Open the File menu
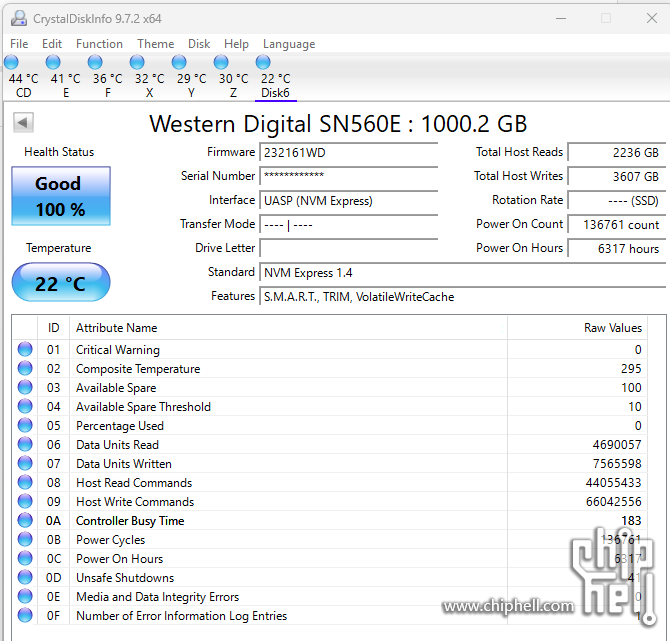 click(19, 44)
